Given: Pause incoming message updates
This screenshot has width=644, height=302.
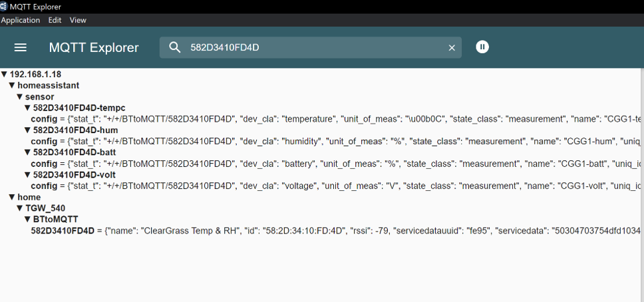Looking at the screenshot, I should tap(482, 47).
